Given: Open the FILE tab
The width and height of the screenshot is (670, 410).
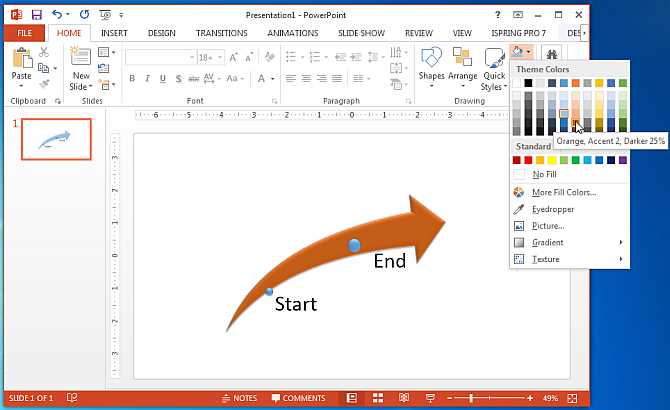Looking at the screenshot, I should tap(24, 33).
